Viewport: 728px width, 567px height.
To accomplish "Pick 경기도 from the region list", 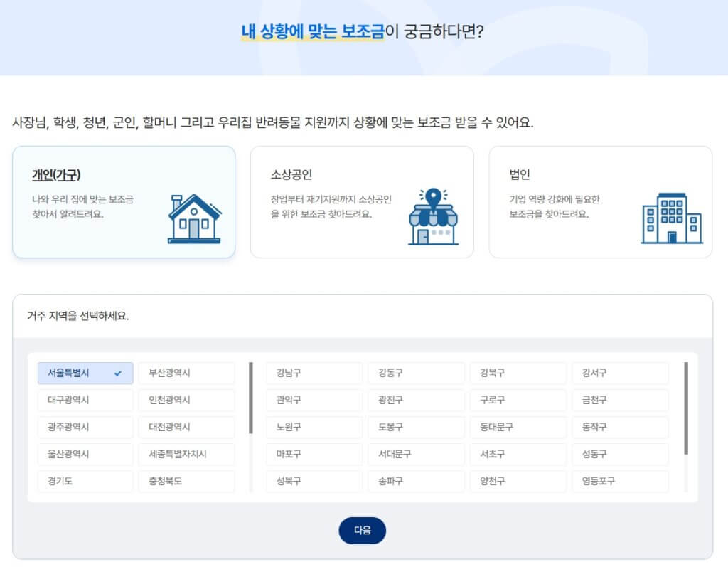I will pyautogui.click(x=85, y=481).
